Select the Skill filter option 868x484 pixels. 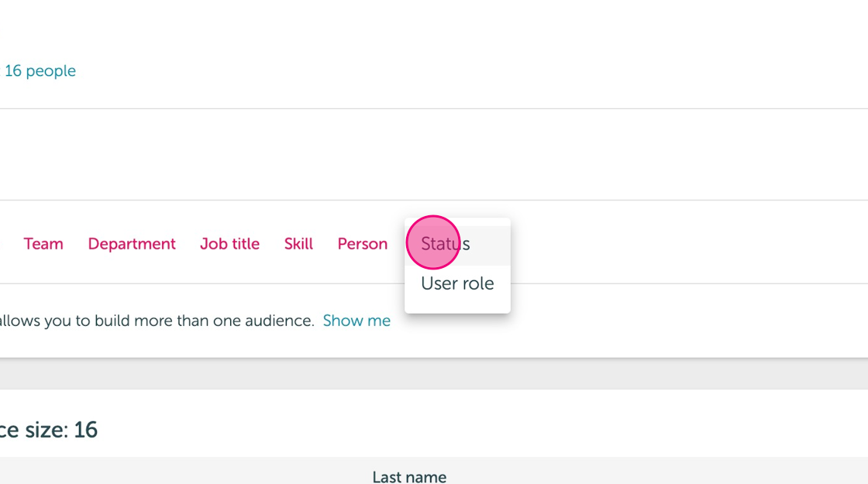tap(298, 244)
